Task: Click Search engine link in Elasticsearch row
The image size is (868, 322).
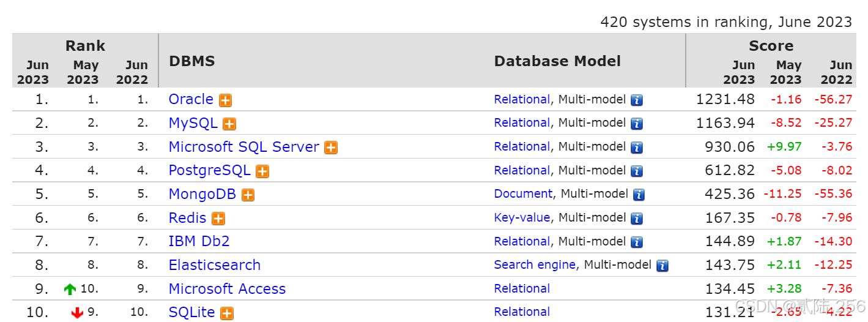Action: 535,264
